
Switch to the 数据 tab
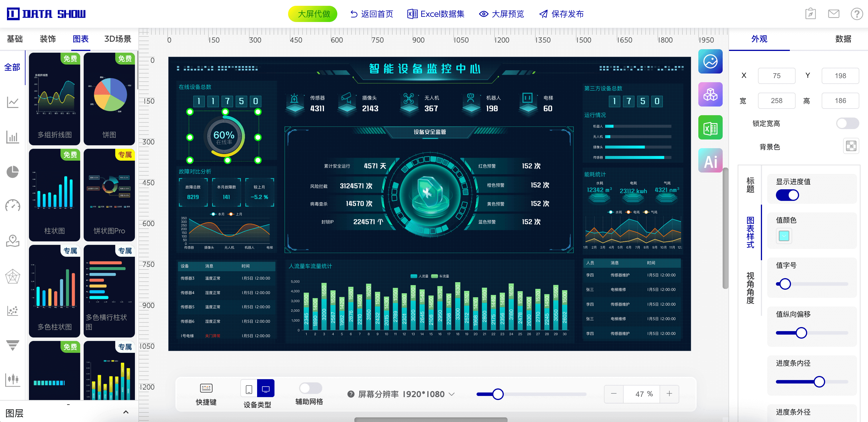[844, 39]
